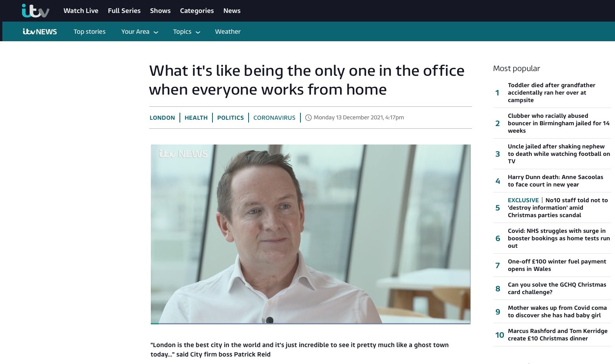The height and width of the screenshot is (364, 615).
Task: Open the No10 staff EXCLUSIVE story
Action: click(558, 207)
